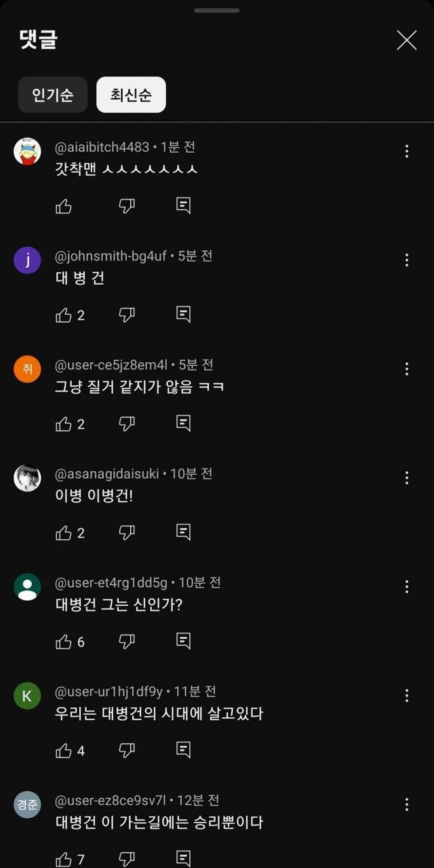Like the comment by @aiaibitch4483

64,206
